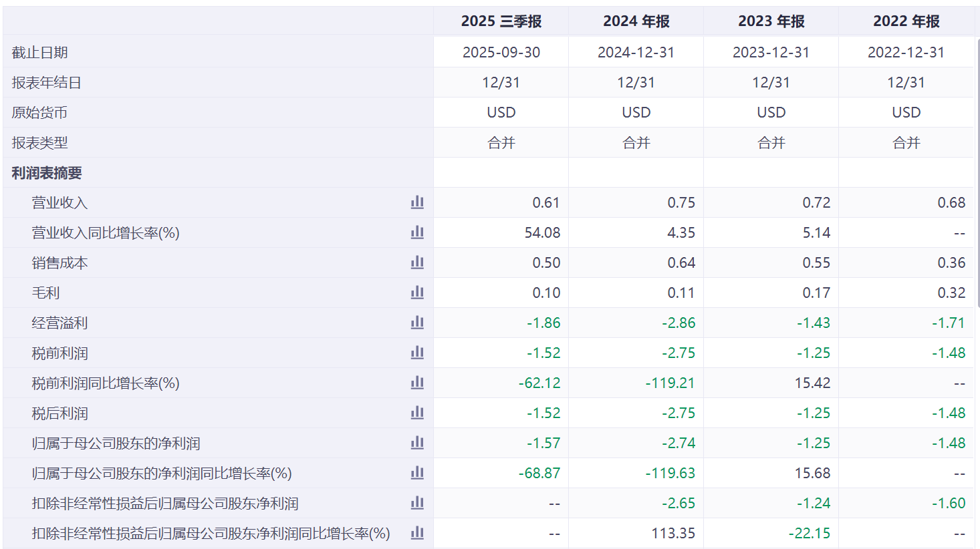Image resolution: width=980 pixels, height=549 pixels.
Task: Select the 2024 年报 column header
Action: 636,21
